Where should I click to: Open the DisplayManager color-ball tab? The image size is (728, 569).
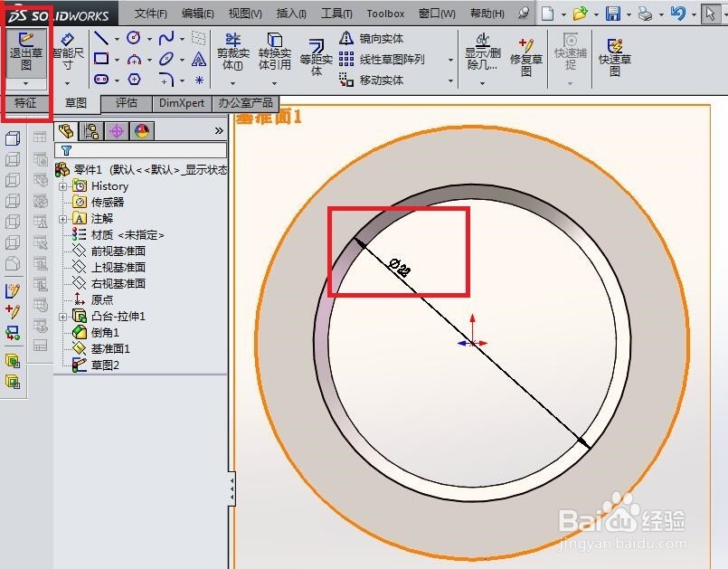click(142, 131)
